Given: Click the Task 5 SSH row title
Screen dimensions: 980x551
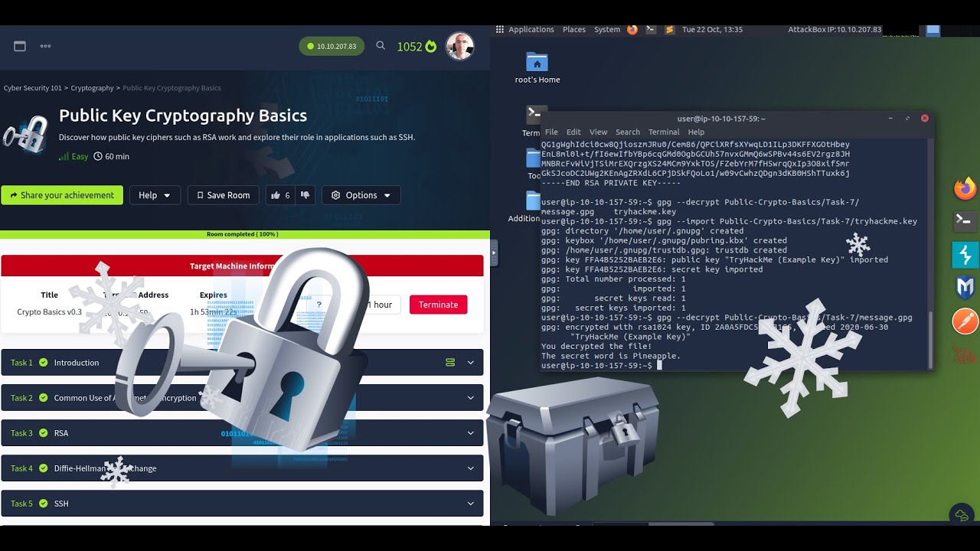Looking at the screenshot, I should pos(61,504).
